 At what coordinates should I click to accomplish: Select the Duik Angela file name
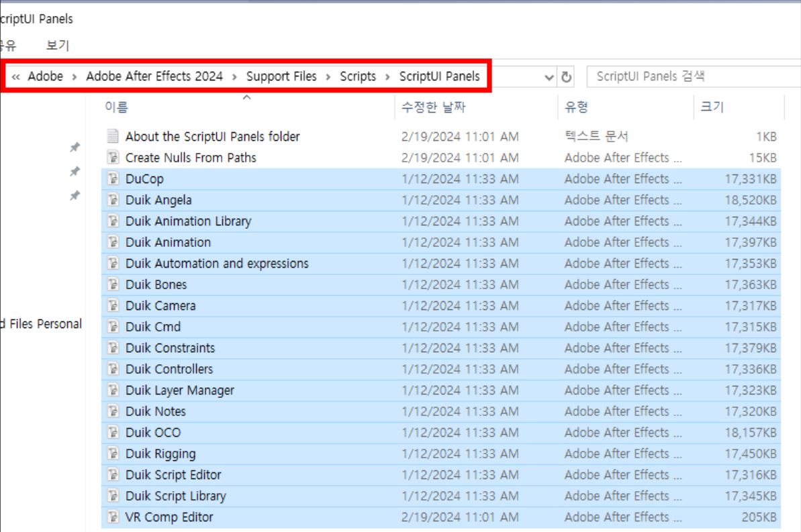tap(158, 200)
